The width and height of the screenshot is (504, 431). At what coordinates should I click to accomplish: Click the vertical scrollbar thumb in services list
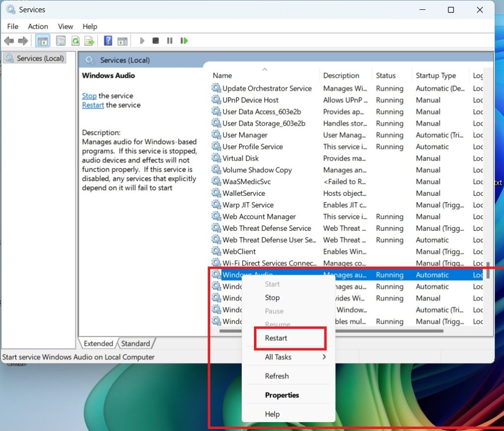point(488,270)
